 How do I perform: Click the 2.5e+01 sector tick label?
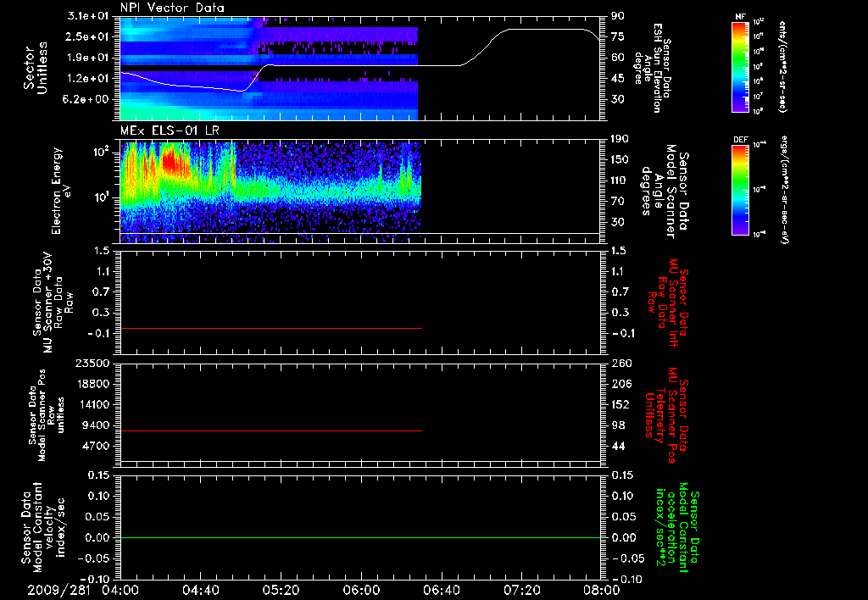click(87, 36)
